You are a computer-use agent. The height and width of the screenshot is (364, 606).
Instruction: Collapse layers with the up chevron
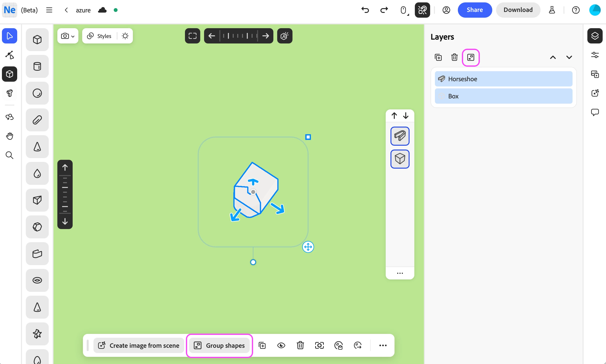point(553,57)
